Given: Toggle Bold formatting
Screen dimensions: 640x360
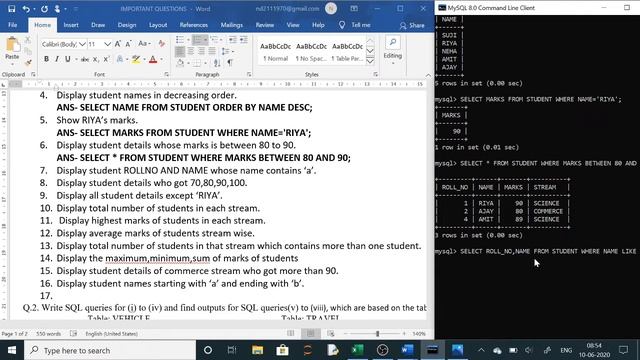Looking at the screenshot, I should point(46,59).
